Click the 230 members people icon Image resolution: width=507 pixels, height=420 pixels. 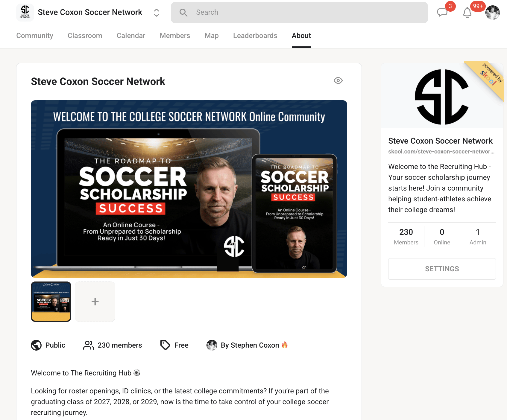(89, 345)
